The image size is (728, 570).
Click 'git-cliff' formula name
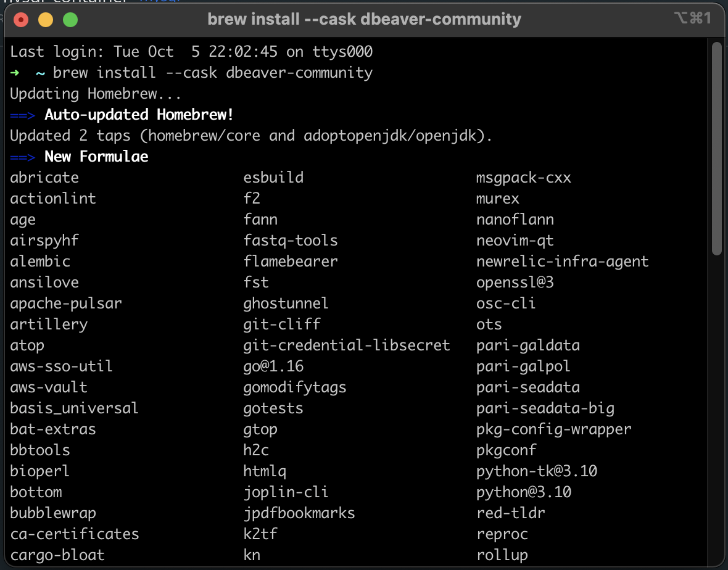pos(282,324)
